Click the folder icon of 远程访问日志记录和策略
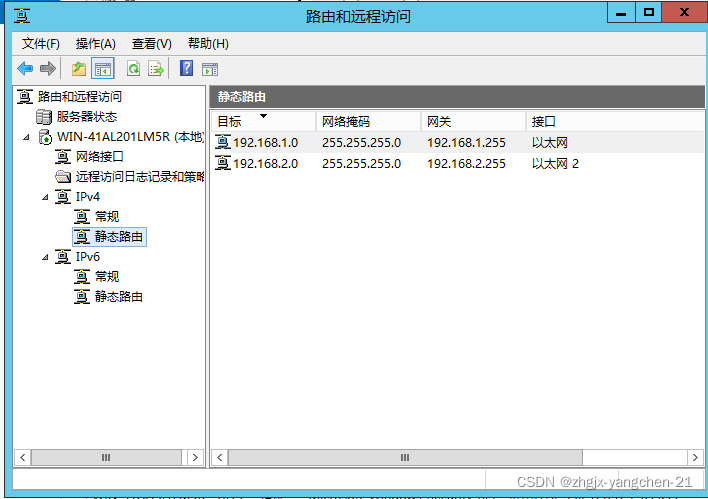 pyautogui.click(x=63, y=177)
